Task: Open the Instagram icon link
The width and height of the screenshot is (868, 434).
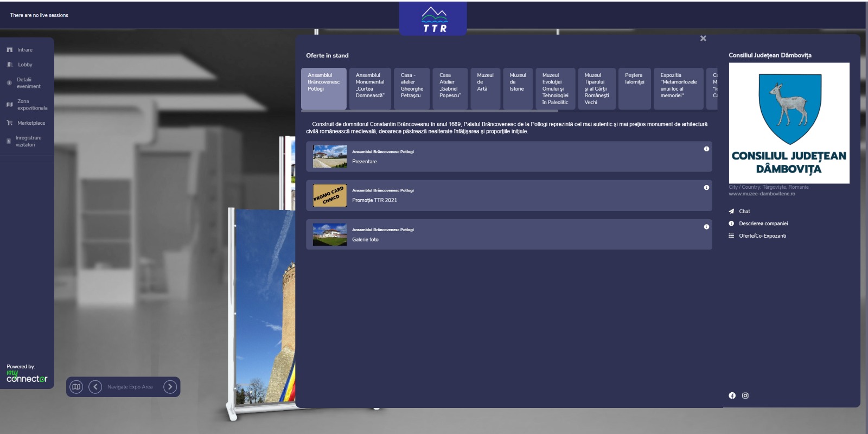Action: (x=745, y=395)
